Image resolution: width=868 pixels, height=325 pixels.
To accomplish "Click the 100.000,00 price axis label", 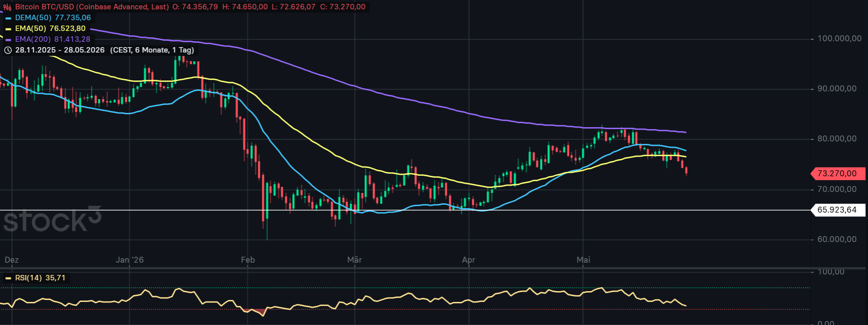I will tap(839, 38).
